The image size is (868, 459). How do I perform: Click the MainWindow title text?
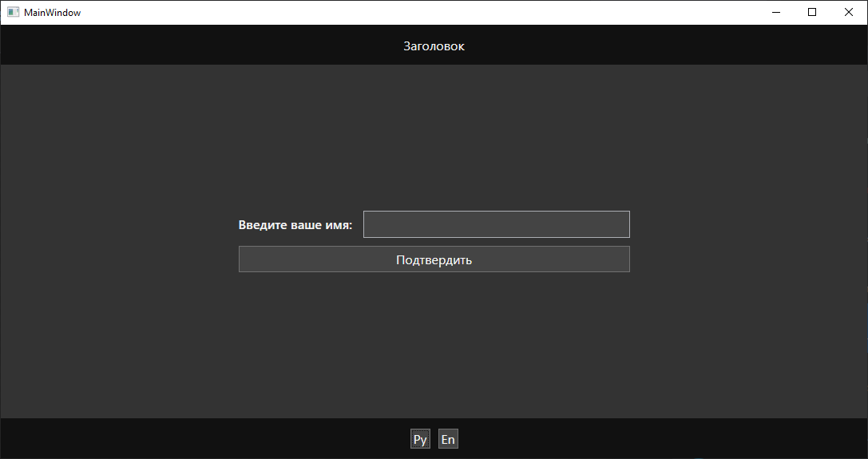pyautogui.click(x=52, y=13)
